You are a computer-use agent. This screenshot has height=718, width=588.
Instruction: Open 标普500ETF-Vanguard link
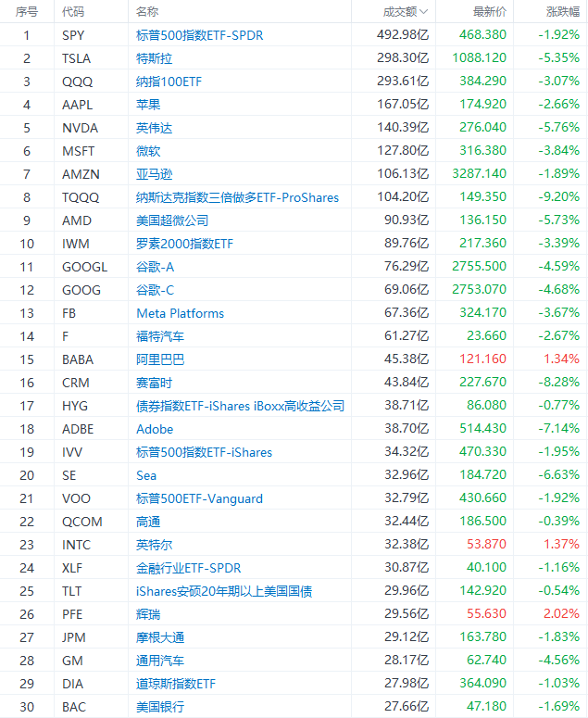tap(199, 498)
